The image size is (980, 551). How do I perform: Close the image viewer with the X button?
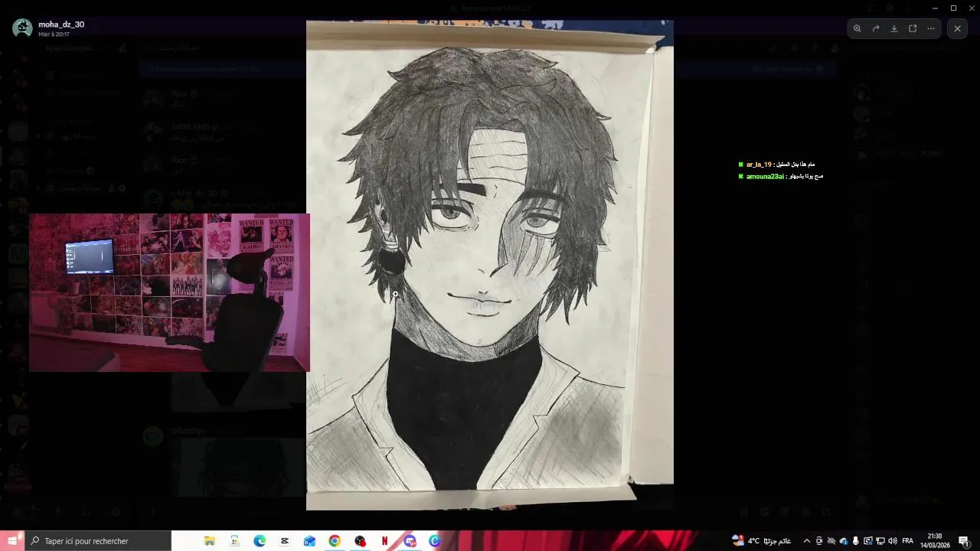(x=957, y=28)
